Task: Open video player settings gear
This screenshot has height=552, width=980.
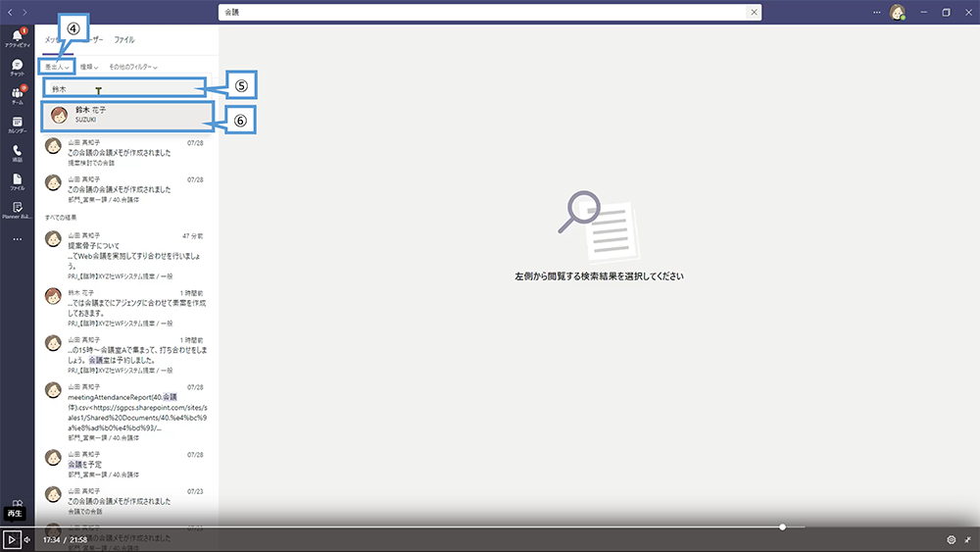Action: [952, 539]
